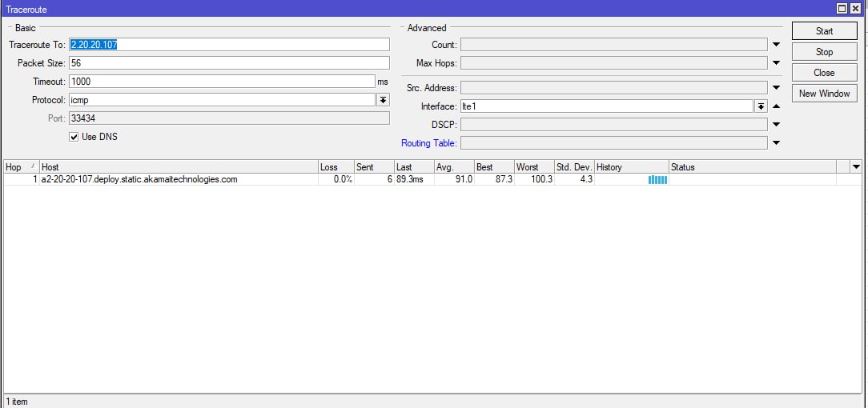Viewport: 868px width, 408px height.
Task: Sort by the Last column header
Action: [x=414, y=167]
